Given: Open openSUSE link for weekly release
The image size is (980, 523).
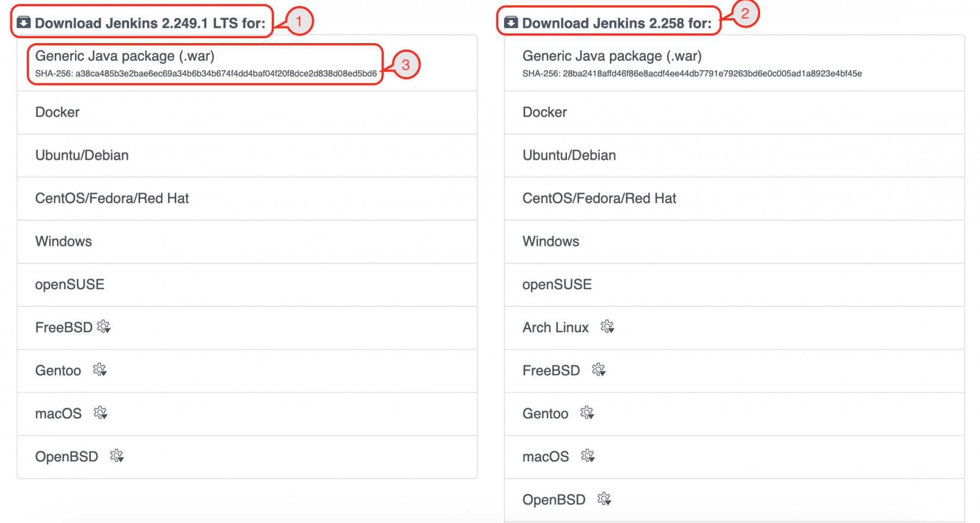Looking at the screenshot, I should pyautogui.click(x=556, y=284).
